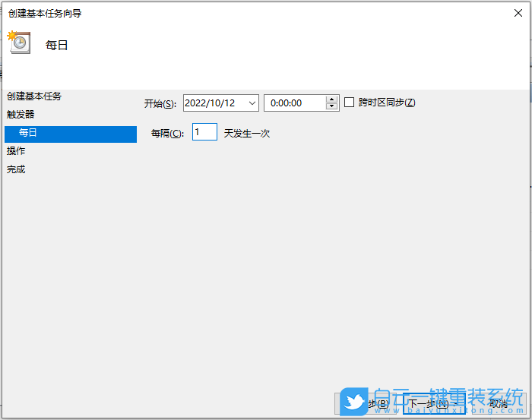Close the 创建基本任务向导 dialog
This screenshot has height=420, width=532.
tap(518, 13)
